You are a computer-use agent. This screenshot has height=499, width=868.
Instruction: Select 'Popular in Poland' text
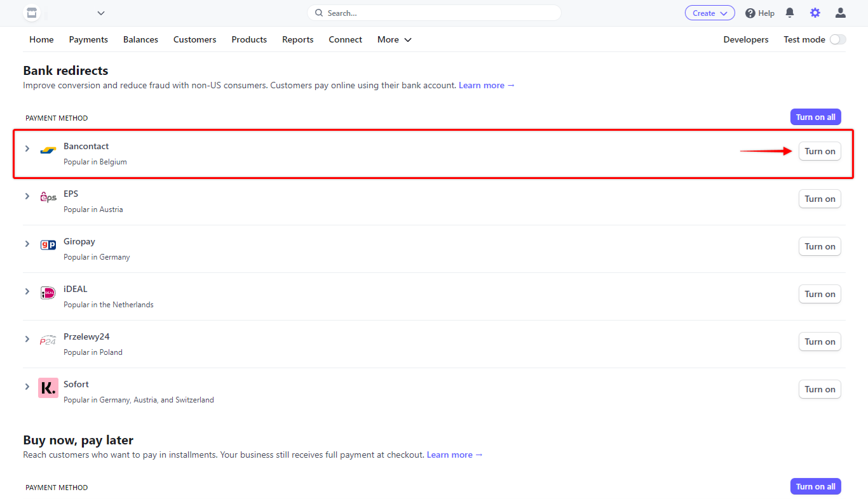[93, 352]
